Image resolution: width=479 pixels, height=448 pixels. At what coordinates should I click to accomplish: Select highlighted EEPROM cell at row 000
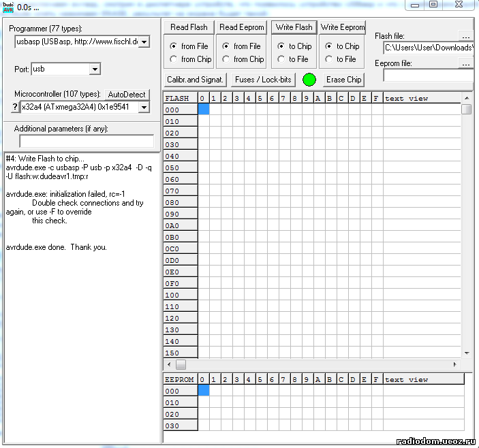204,390
